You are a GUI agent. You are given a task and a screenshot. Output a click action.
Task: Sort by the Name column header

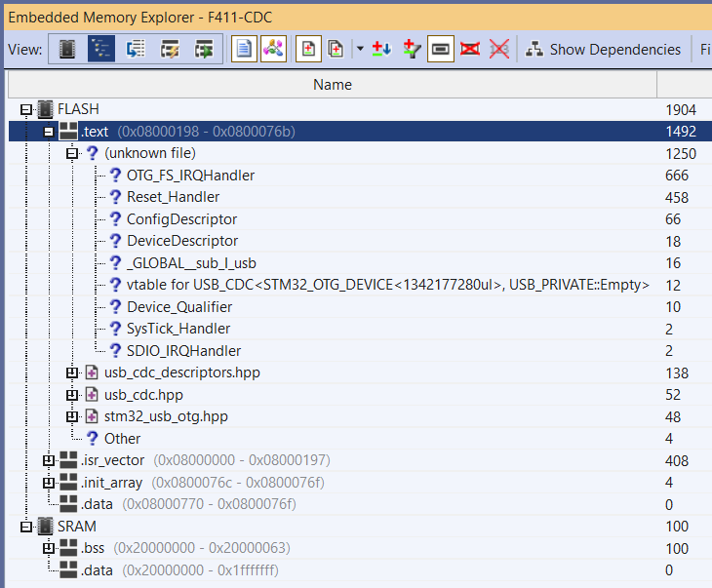point(332,85)
